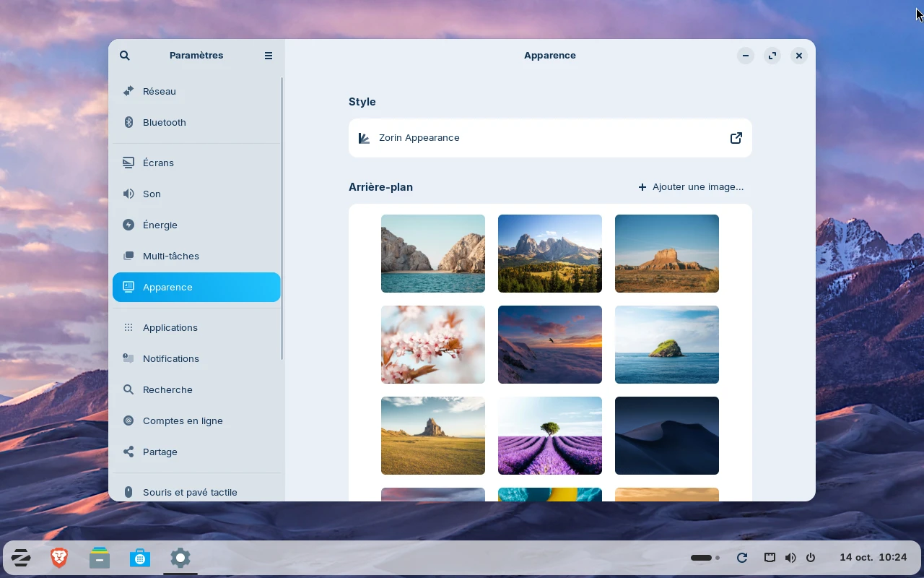Screen dimensions: 924x578
Task: Launch Brave browser from taskbar
Action: (59, 558)
